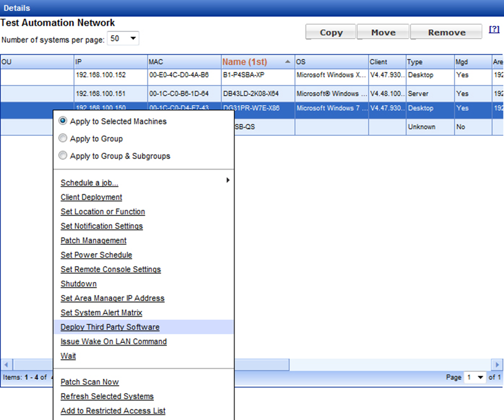Screen dimensions: 504x420
Task: Click Client Deployment in context menu
Action: point(91,197)
